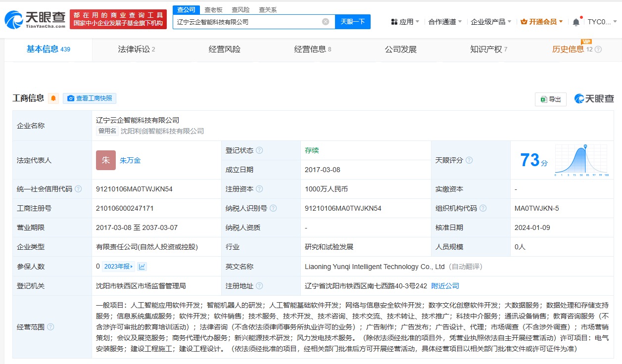Click the former name 沈阳利剑智能科技有限公司
Image resolution: width=622 pixels, height=364 pixels.
click(x=162, y=131)
